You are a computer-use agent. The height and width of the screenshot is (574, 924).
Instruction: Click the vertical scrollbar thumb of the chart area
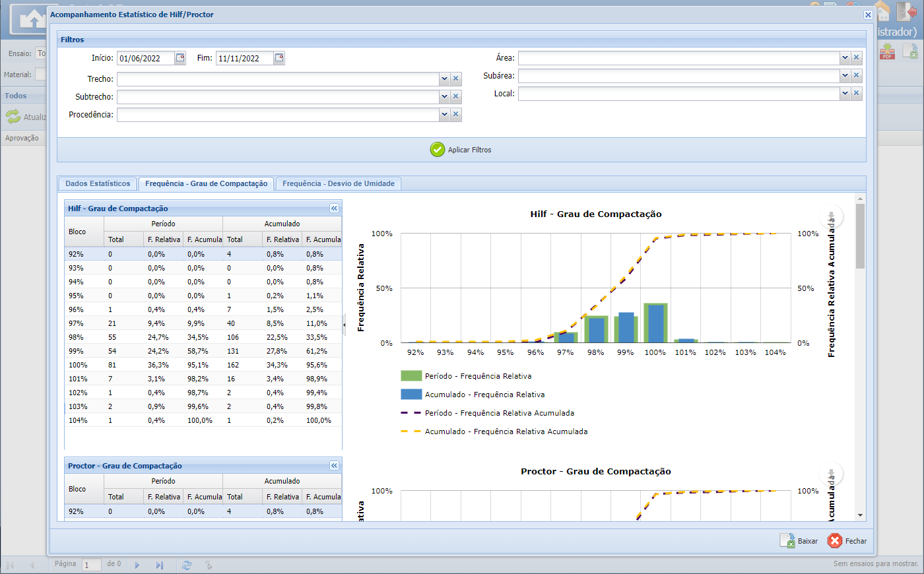(x=860, y=236)
